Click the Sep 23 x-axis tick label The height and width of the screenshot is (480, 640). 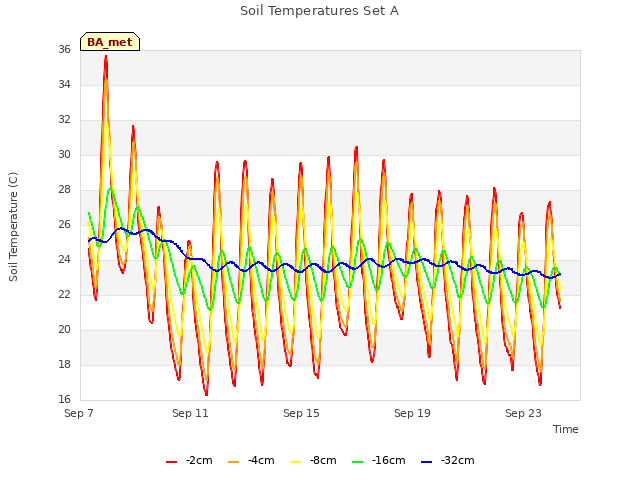[x=523, y=413]
